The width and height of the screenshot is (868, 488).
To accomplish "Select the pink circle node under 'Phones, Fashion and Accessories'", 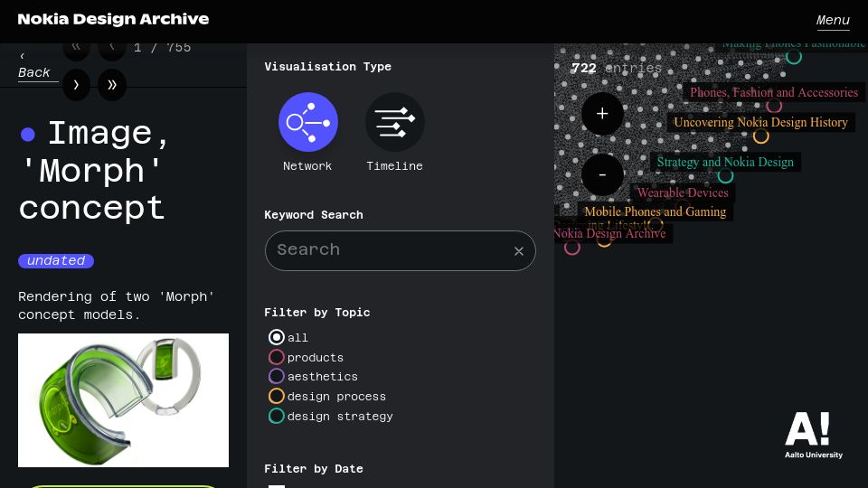I will click(x=774, y=106).
